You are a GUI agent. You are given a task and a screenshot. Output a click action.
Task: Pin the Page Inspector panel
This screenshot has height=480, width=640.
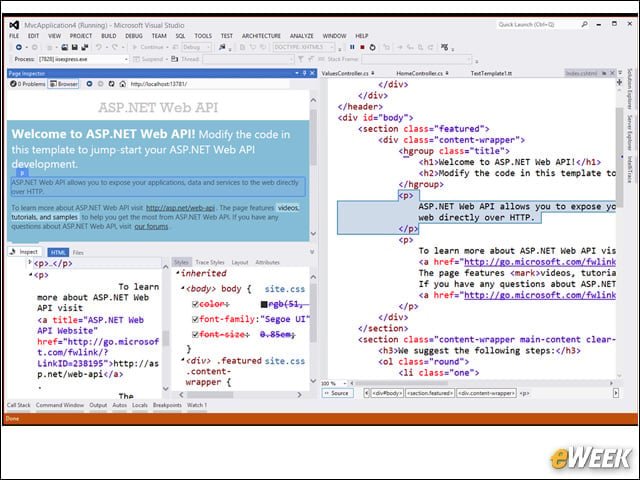[x=304, y=73]
